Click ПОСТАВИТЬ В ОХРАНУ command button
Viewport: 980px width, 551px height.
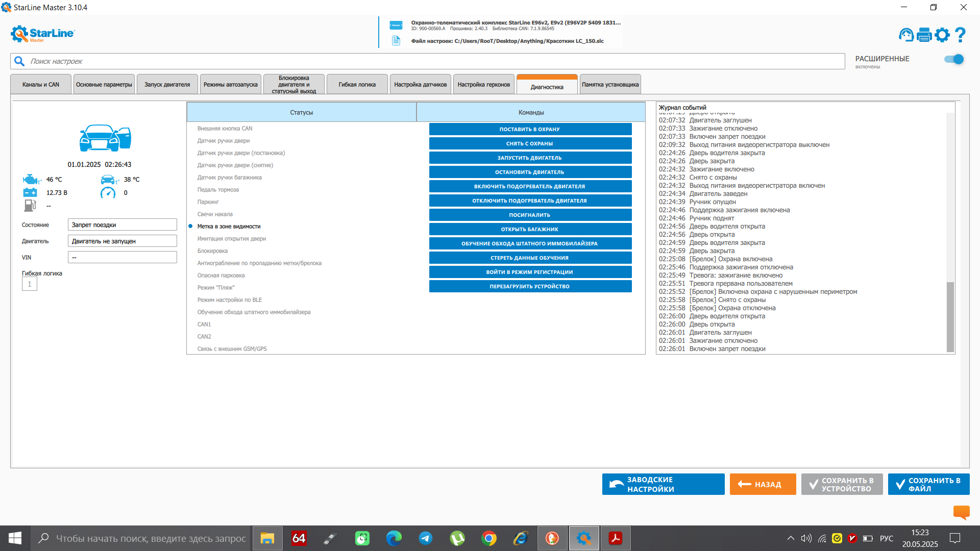[530, 129]
